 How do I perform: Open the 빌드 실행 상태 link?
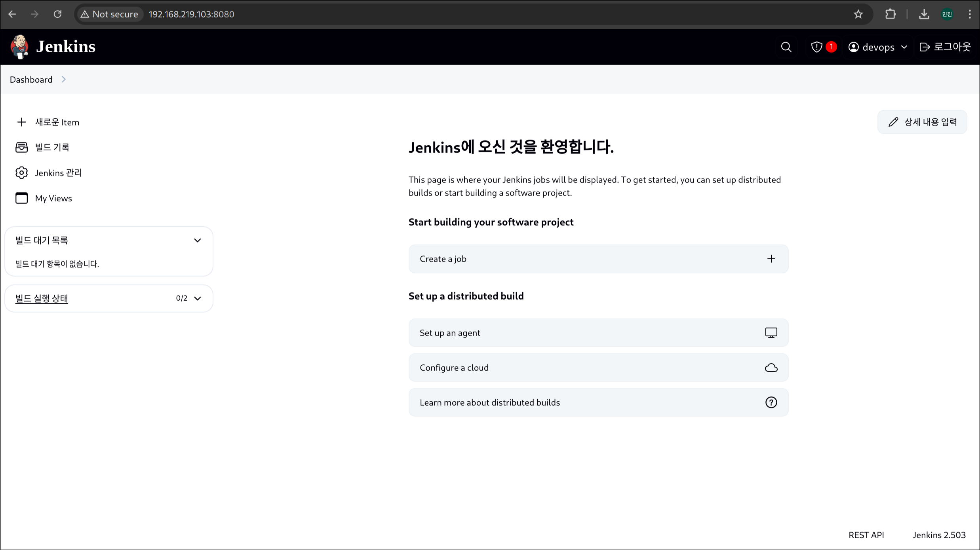[42, 298]
